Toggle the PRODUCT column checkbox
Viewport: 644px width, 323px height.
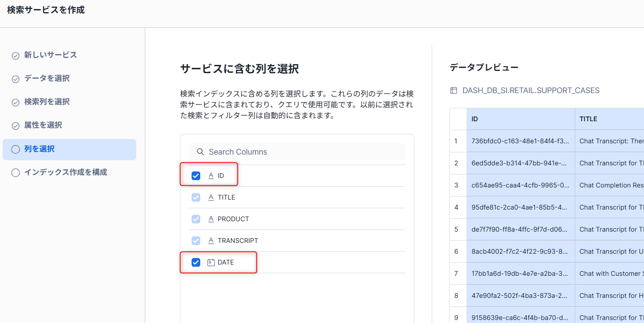(x=196, y=219)
